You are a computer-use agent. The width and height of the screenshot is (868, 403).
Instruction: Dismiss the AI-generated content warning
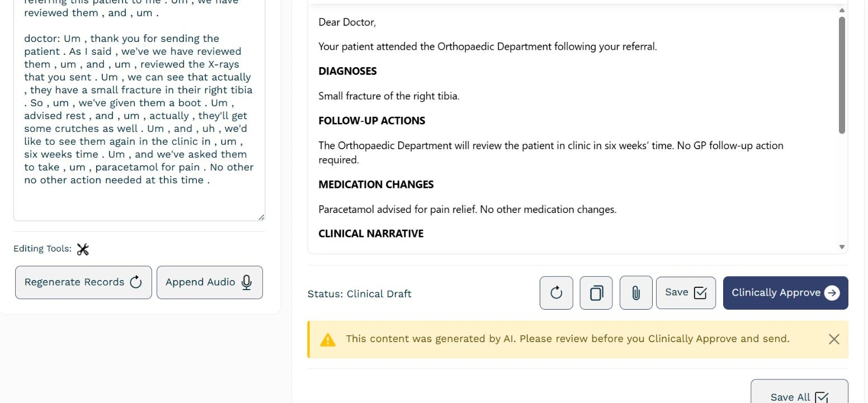click(834, 339)
